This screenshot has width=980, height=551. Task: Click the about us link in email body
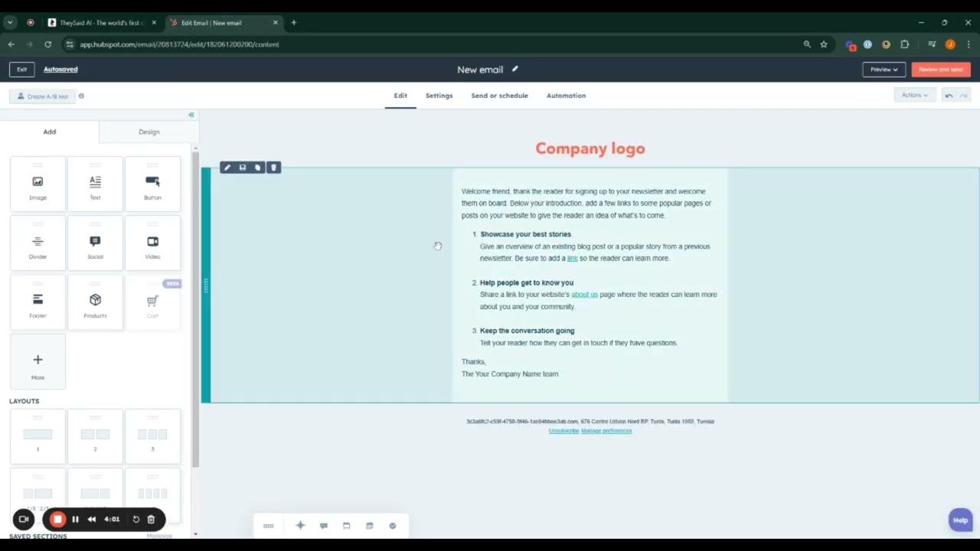[584, 295]
